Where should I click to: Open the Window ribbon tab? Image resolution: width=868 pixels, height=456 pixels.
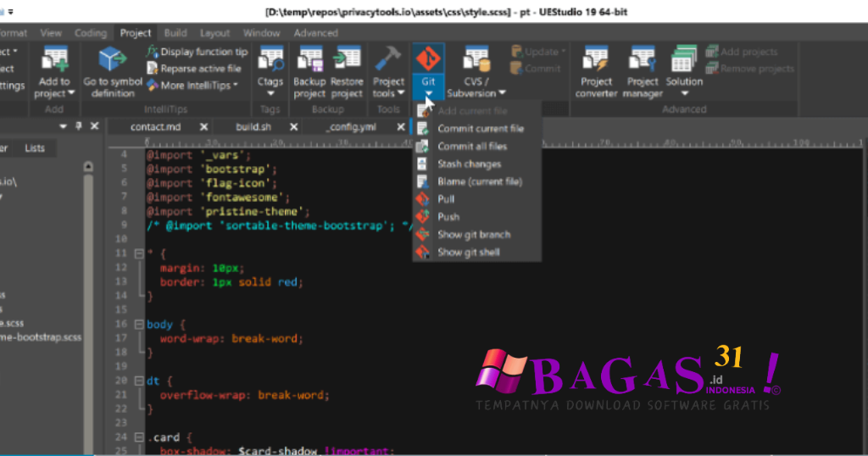click(261, 33)
